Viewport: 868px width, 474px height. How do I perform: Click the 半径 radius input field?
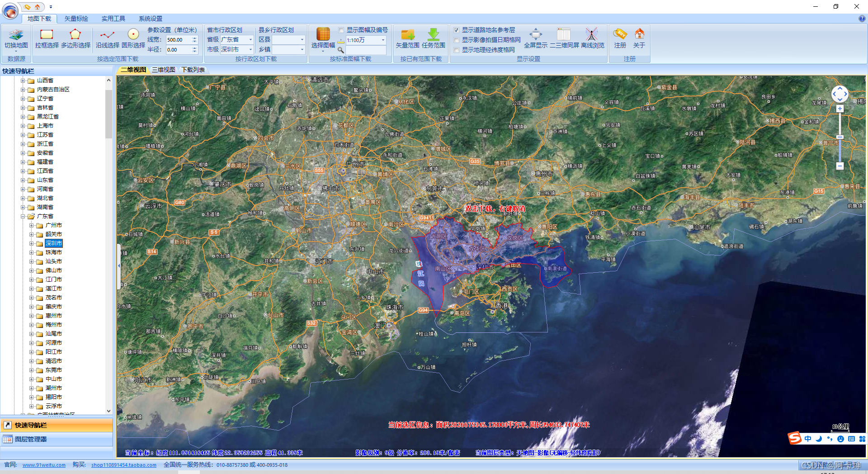click(x=179, y=50)
